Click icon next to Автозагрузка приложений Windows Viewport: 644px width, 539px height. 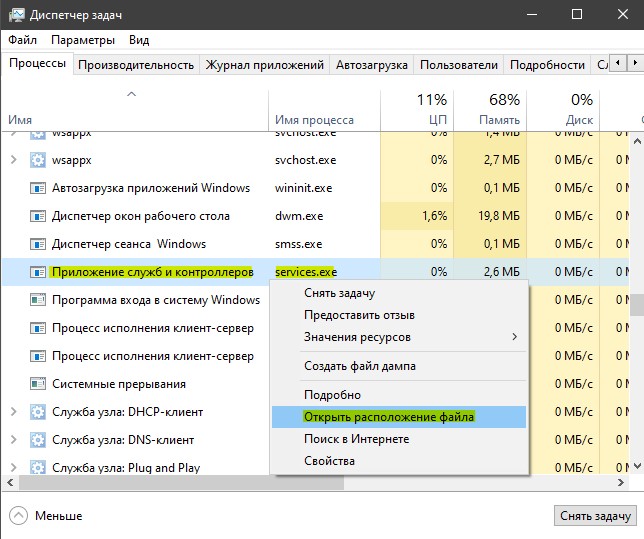(38, 188)
